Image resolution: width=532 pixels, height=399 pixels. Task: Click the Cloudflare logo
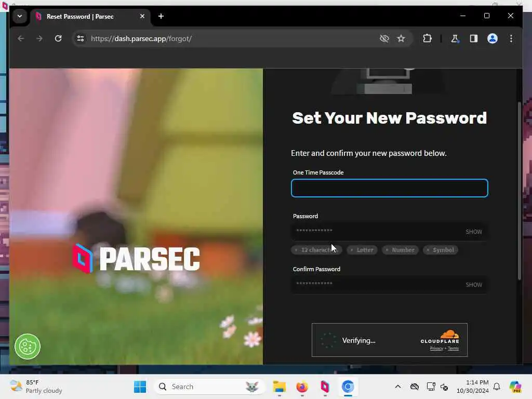point(440,336)
